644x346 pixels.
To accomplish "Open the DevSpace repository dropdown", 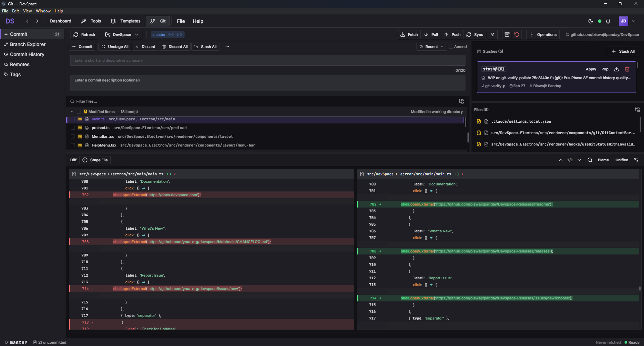I will tap(122, 35).
